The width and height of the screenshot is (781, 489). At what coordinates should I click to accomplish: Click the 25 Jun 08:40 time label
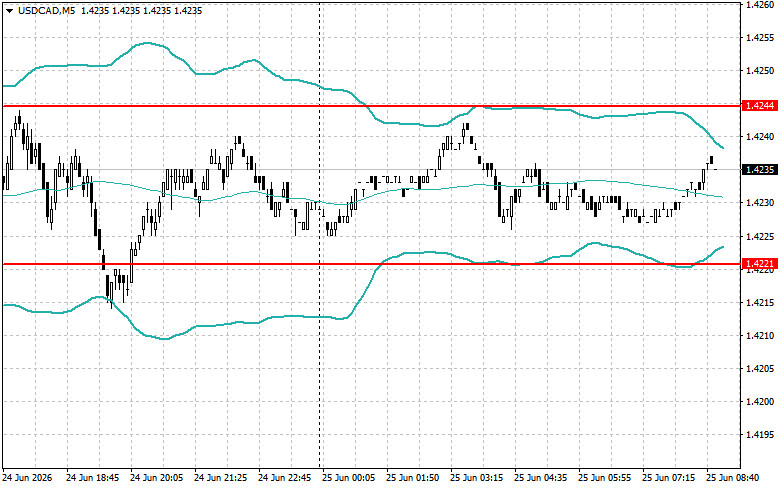click(733, 478)
